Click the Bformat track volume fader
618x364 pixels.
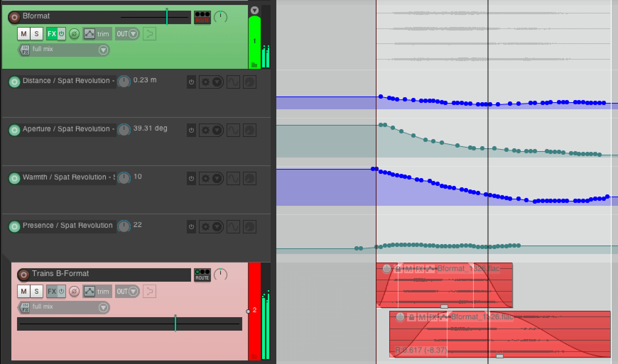(167, 17)
